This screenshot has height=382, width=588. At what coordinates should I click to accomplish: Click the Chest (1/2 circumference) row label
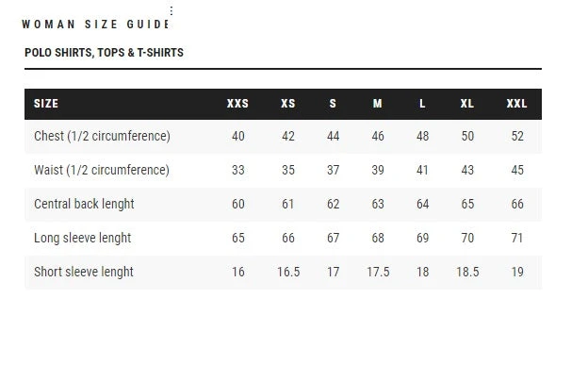[102, 137]
